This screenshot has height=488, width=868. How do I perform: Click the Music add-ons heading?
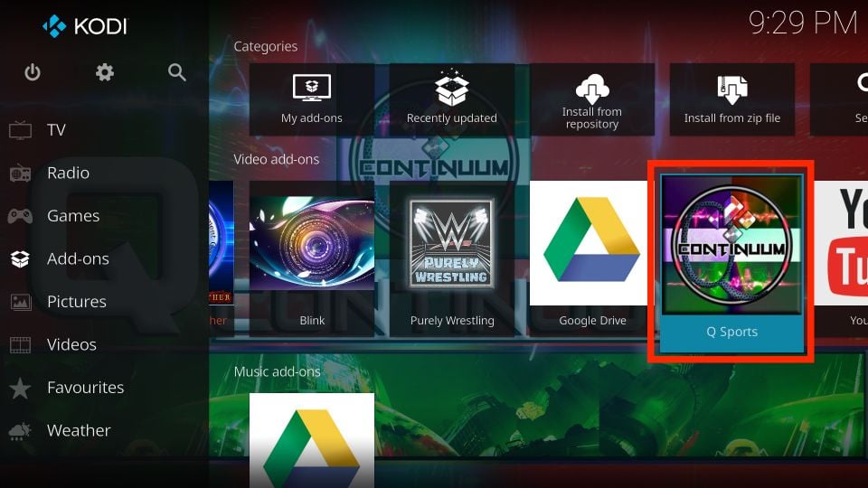click(x=277, y=371)
